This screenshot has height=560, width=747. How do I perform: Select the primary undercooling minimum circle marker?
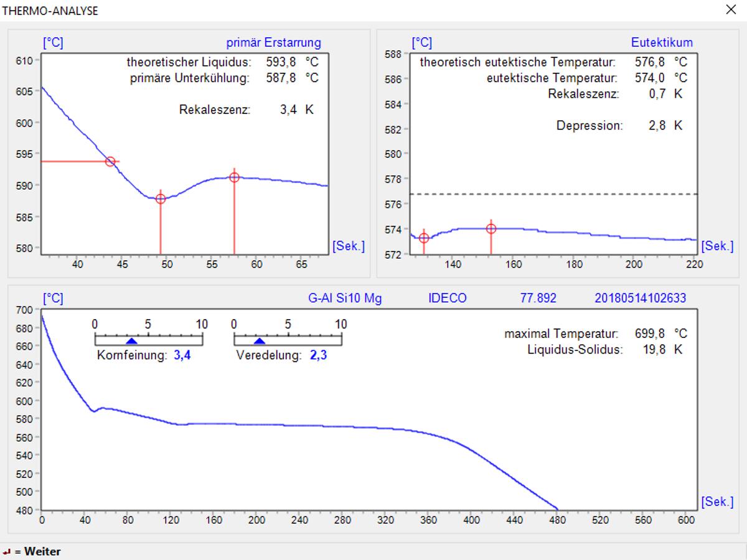click(x=161, y=199)
